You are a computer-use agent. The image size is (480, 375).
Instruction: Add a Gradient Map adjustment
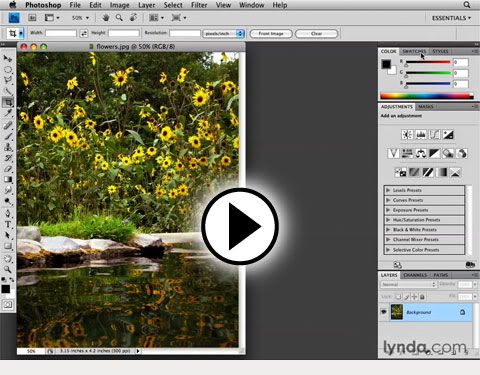[x=442, y=172]
